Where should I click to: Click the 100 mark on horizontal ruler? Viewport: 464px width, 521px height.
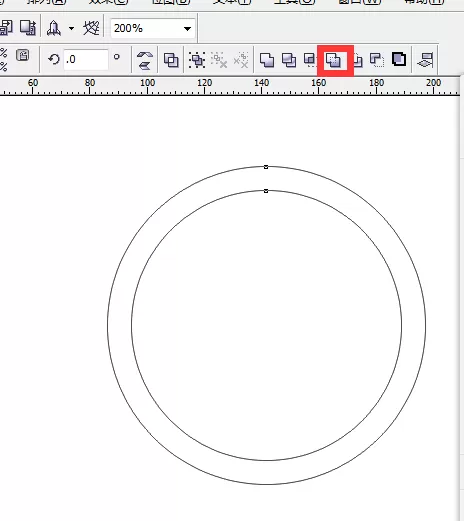[147, 83]
